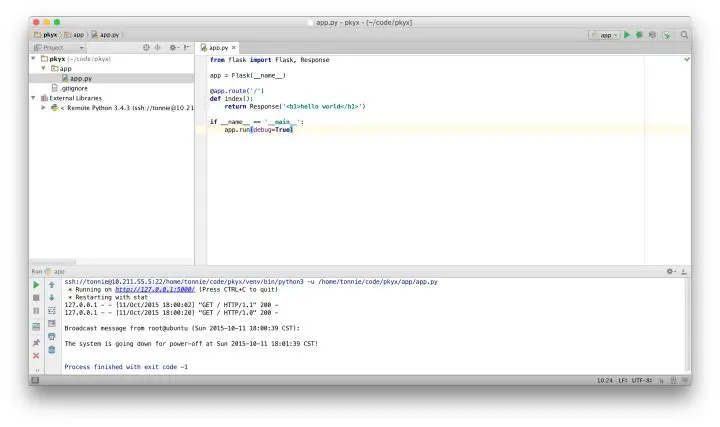This screenshot has width=720, height=427.
Task: Toggle tool window buttons in status bar corner
Action: [35, 381]
